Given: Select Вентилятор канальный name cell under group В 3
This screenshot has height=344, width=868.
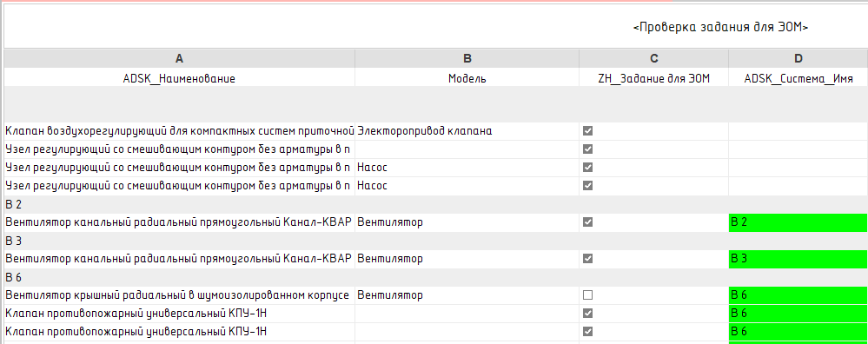Looking at the screenshot, I should tap(179, 259).
